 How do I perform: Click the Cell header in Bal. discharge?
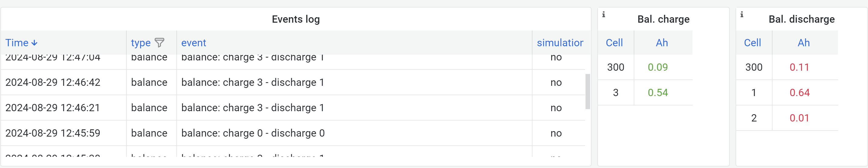coord(753,43)
